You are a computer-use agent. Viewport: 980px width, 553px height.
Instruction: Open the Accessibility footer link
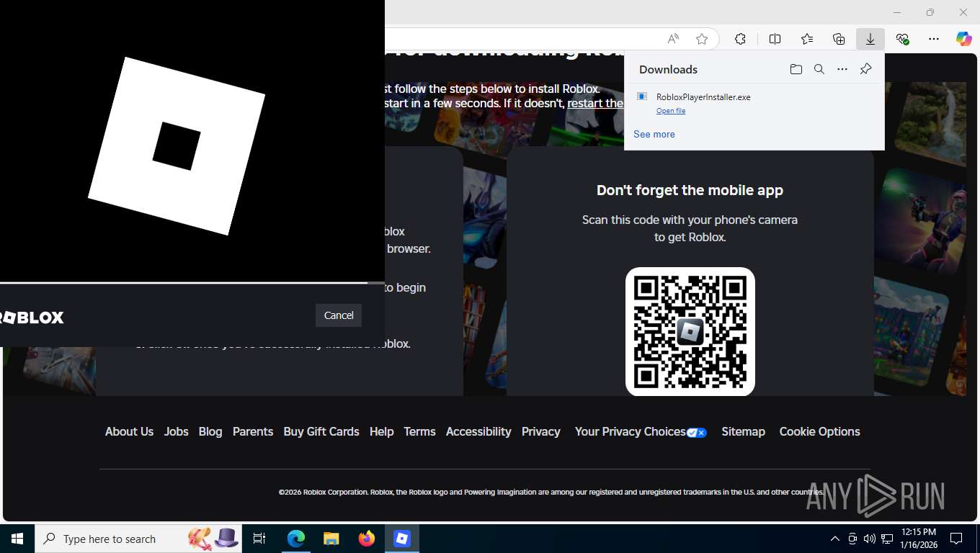point(478,432)
